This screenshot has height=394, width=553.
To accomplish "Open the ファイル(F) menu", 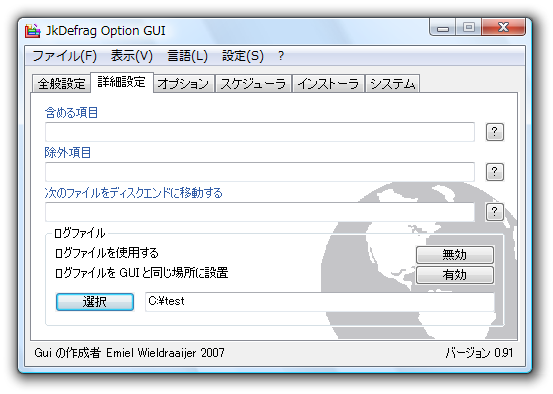I will [65, 56].
